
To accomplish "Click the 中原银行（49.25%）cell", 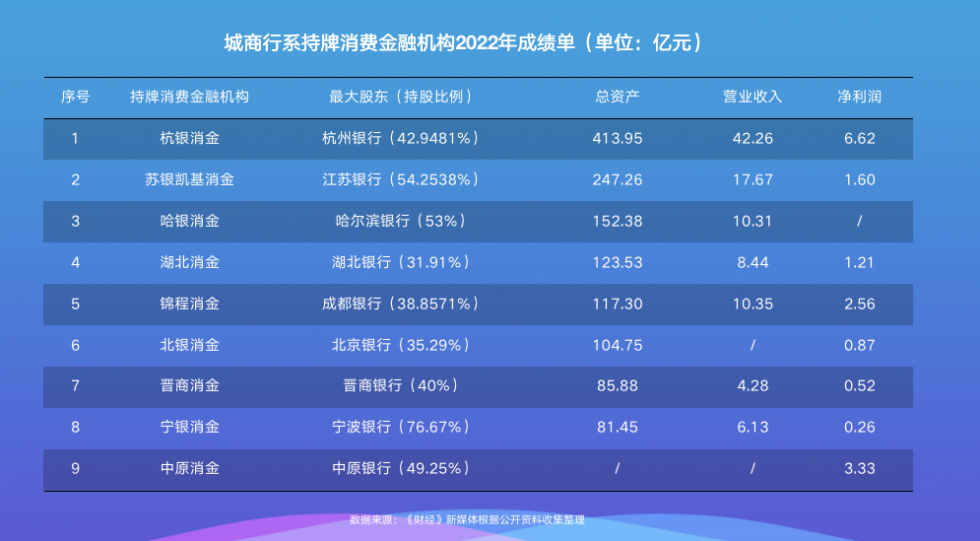I will pos(401,468).
